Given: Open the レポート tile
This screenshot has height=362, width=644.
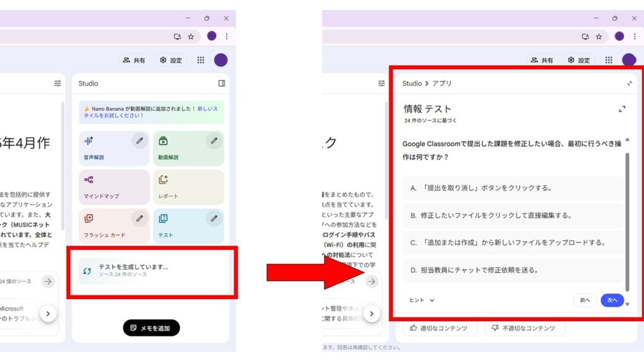Looking at the screenshot, I should [x=188, y=187].
